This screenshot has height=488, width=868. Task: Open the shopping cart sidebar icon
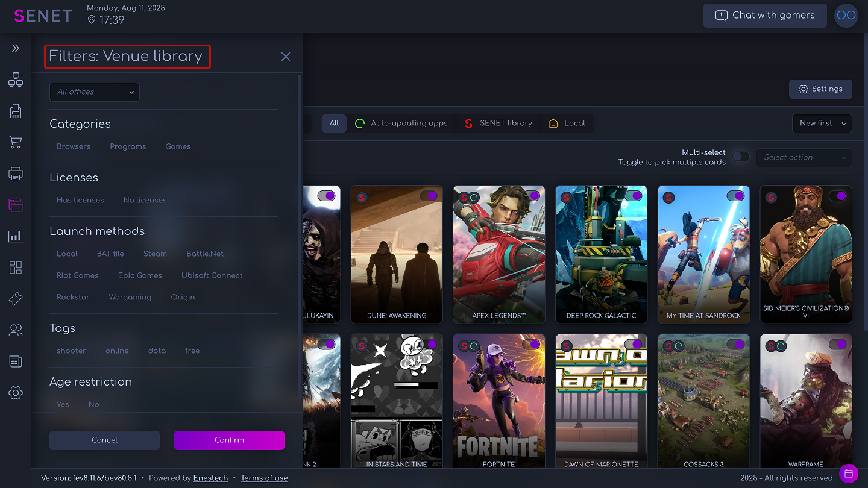tap(16, 142)
